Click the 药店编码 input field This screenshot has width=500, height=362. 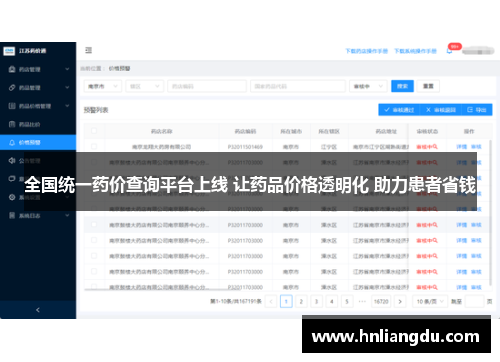[x=207, y=86]
